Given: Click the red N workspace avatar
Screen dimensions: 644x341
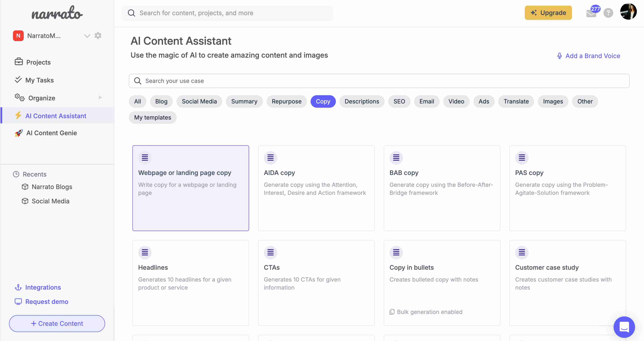Looking at the screenshot, I should (x=18, y=36).
